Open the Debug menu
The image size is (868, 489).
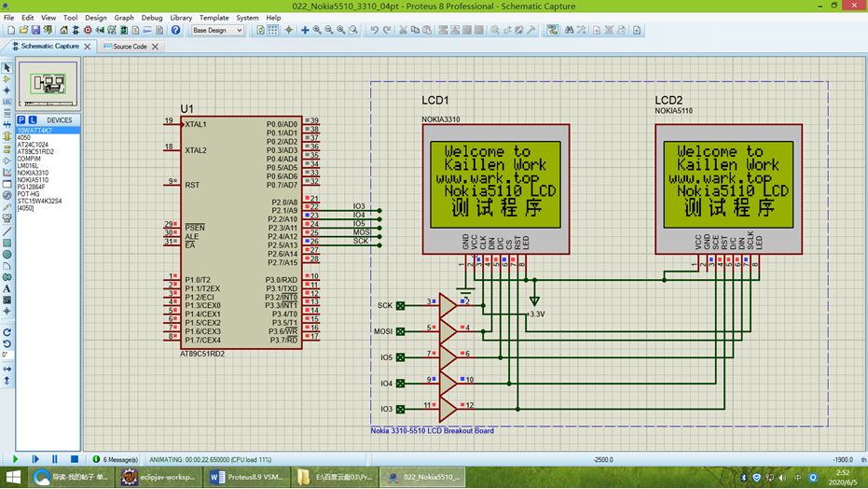point(152,18)
